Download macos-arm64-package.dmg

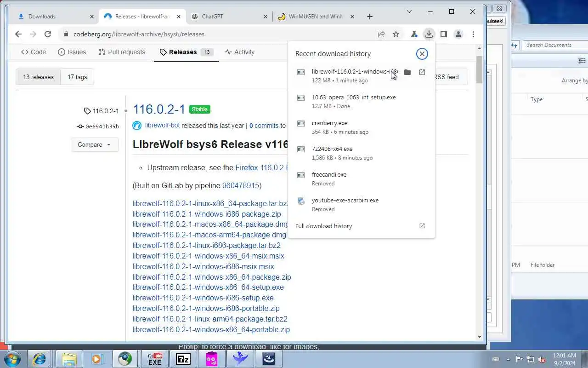click(x=209, y=235)
